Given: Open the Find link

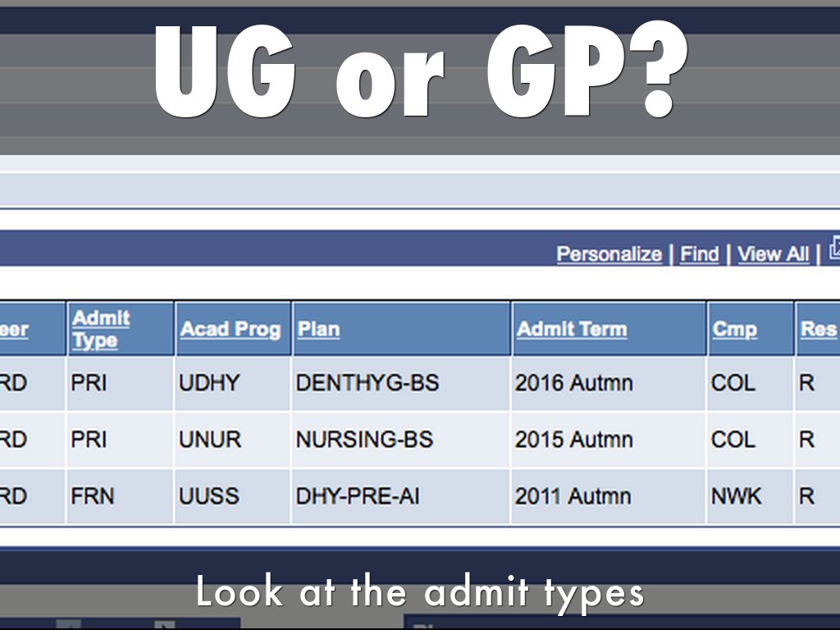Looking at the screenshot, I should (x=699, y=254).
